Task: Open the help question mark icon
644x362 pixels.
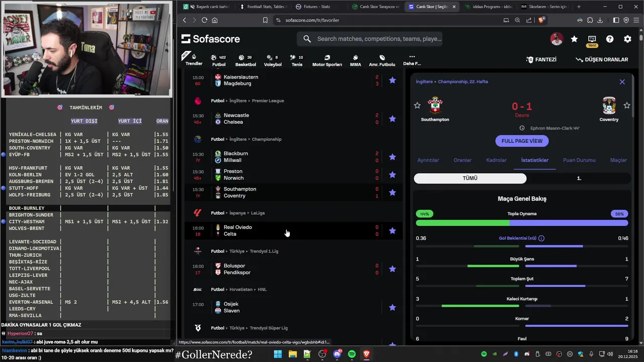Action: point(610,39)
